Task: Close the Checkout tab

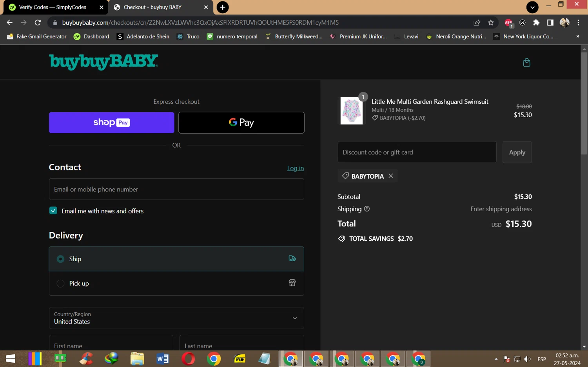Action: 206,7
